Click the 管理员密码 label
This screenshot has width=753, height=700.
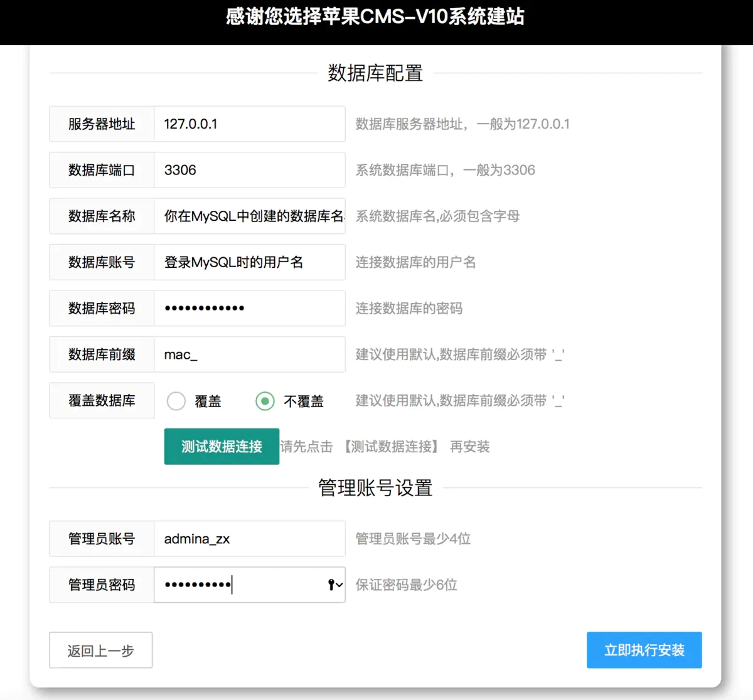[102, 585]
